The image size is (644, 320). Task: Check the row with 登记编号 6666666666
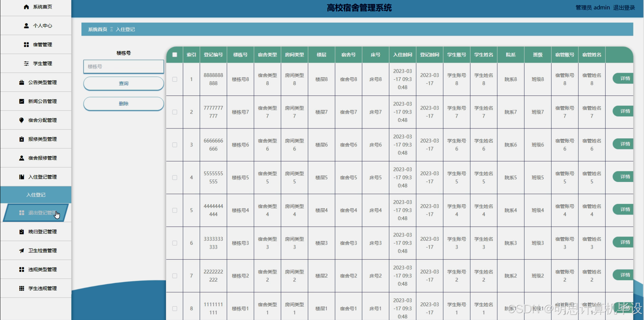(175, 145)
